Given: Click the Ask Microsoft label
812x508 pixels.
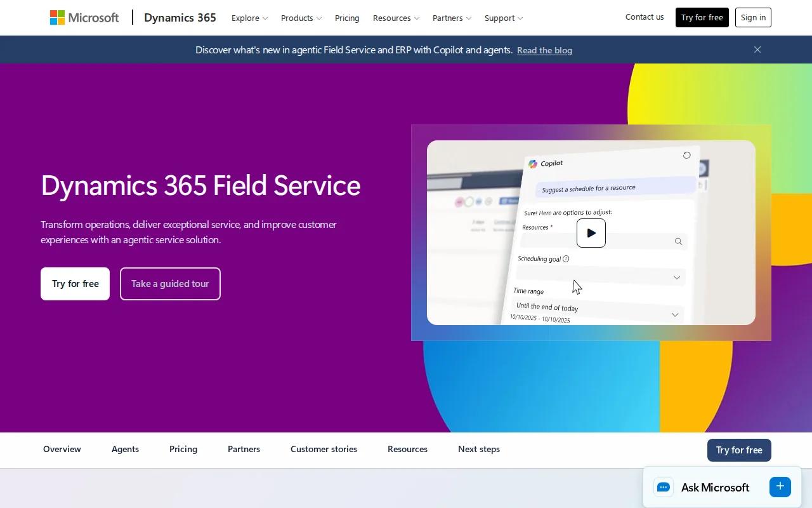Looking at the screenshot, I should (715, 487).
